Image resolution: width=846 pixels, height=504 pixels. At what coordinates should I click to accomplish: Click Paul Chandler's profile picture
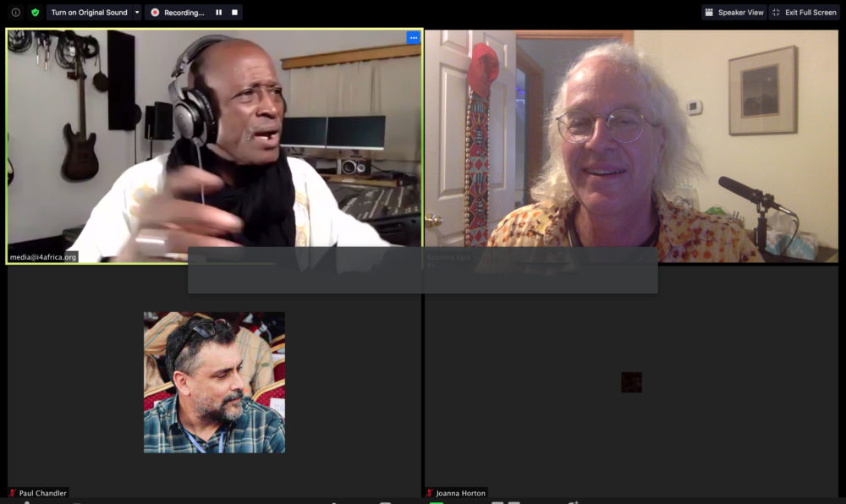(214, 382)
